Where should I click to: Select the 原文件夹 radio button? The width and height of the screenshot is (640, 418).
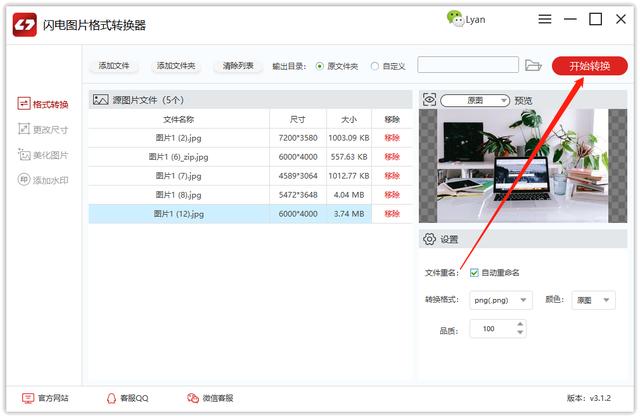[320, 66]
